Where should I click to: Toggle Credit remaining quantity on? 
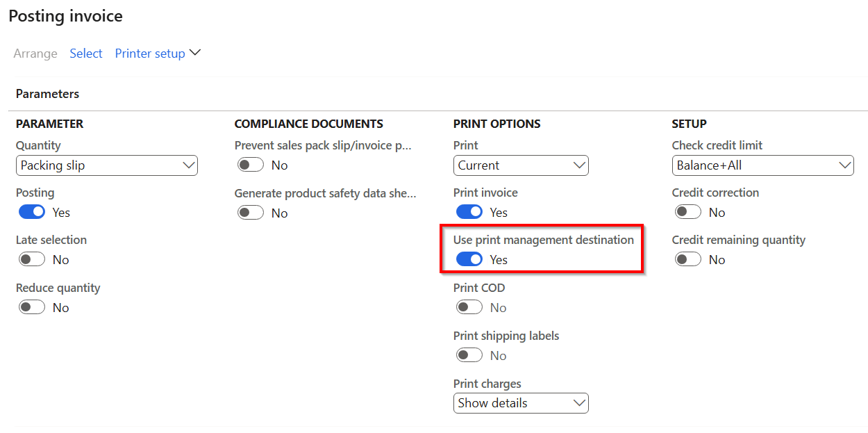click(x=688, y=259)
